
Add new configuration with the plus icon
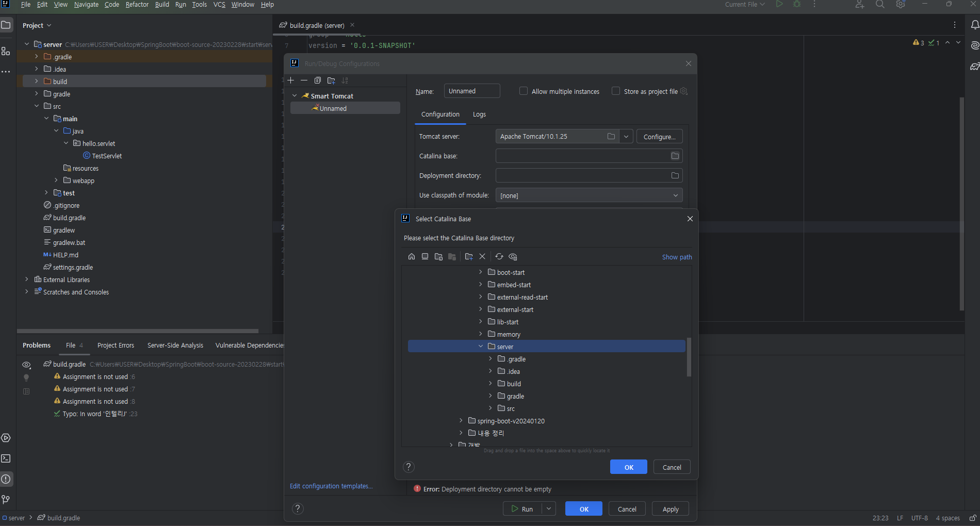coord(291,80)
